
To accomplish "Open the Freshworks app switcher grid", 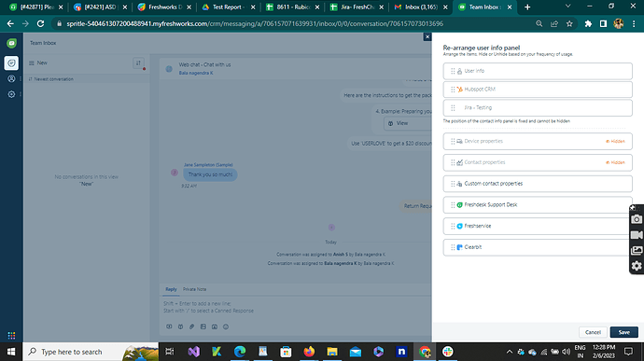I will click(11, 336).
